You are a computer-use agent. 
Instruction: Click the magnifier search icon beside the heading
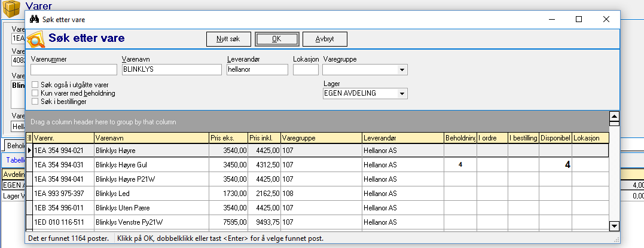[x=37, y=39]
